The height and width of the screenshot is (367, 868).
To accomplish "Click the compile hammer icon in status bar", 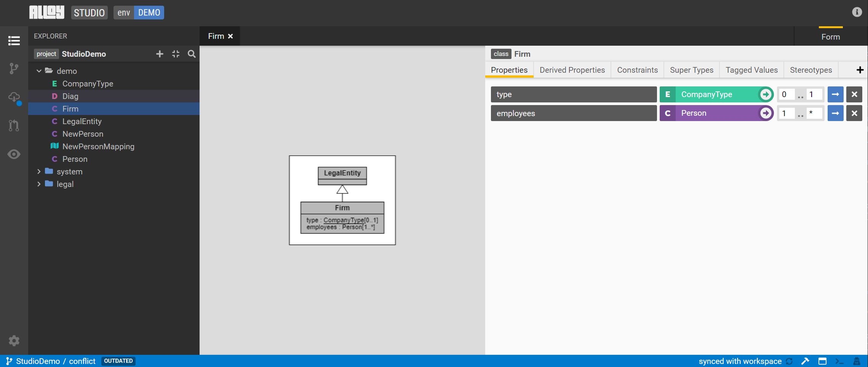I will tap(805, 361).
